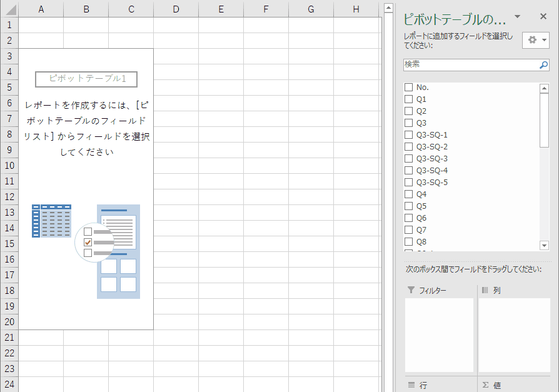Close the PivotTable fields pane
The width and height of the screenshot is (559, 392).
543,17
